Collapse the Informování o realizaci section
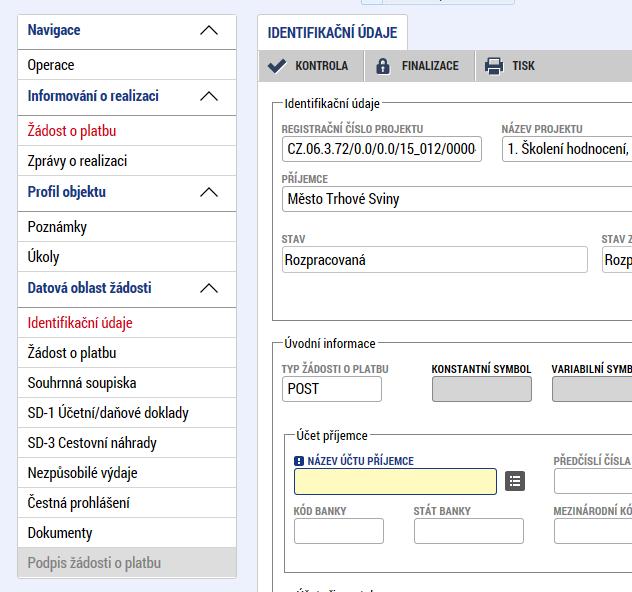Screen dimensions: 632x592 coord(209,96)
